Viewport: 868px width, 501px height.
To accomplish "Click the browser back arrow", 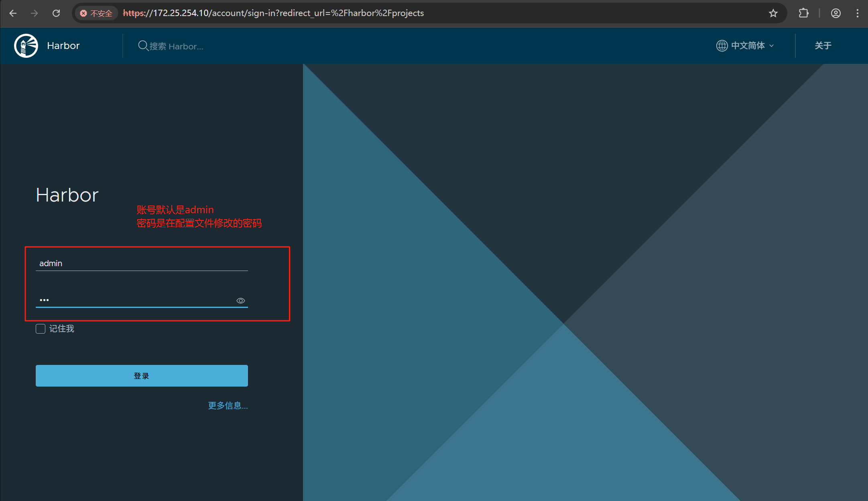I will tap(13, 13).
